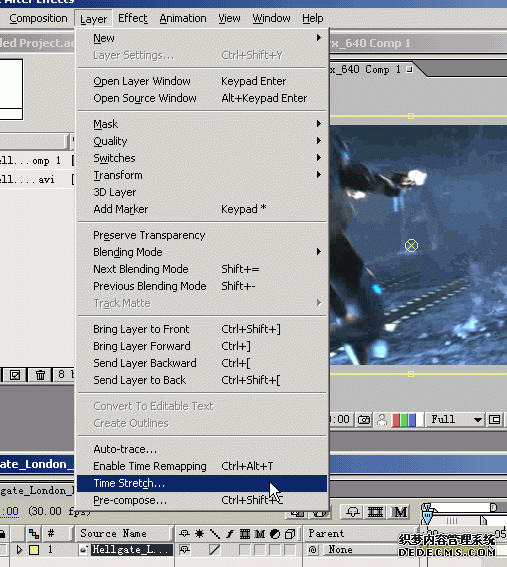
Task: Create new composition from project panel icon
Action: click(15, 375)
